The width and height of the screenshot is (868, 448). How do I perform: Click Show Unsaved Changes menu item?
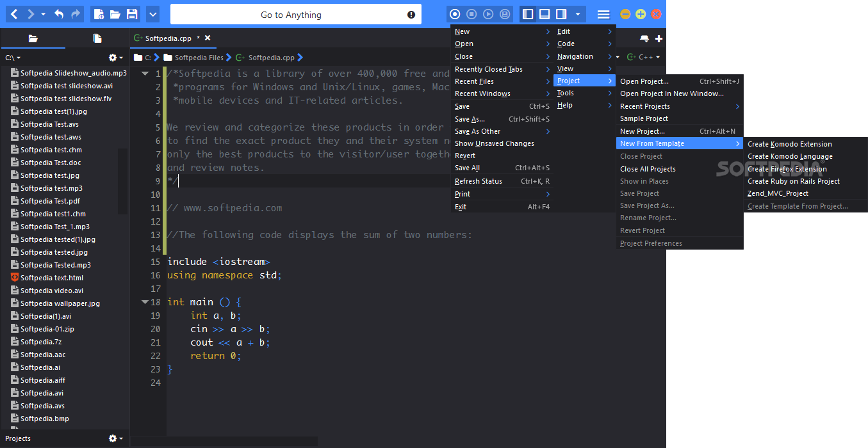502,143
